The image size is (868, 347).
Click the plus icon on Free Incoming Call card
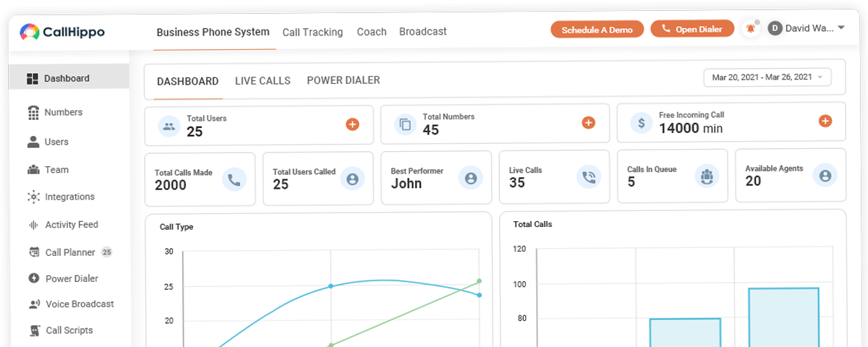825,121
